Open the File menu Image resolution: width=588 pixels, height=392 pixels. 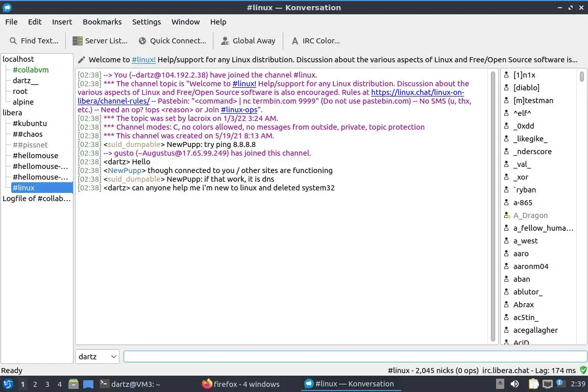coord(11,22)
